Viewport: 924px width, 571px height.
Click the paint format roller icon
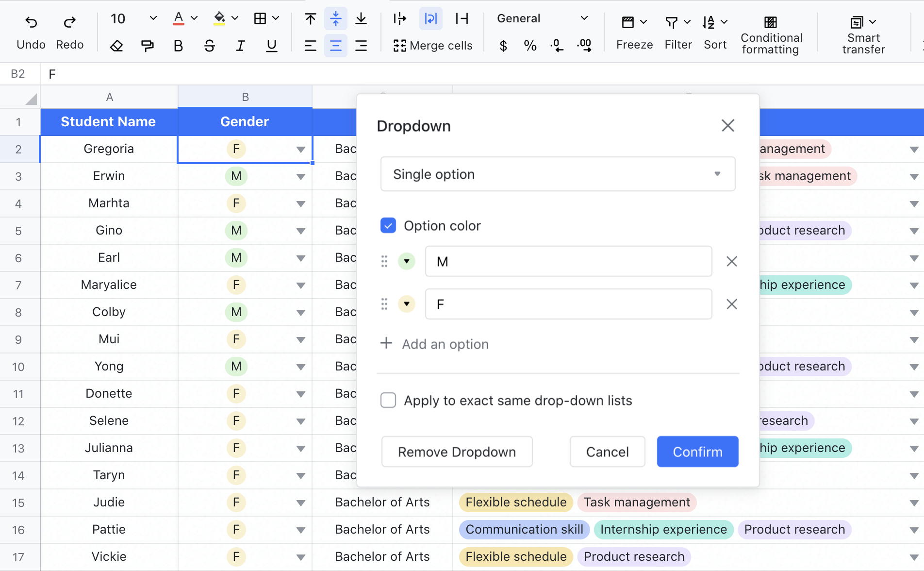[147, 46]
